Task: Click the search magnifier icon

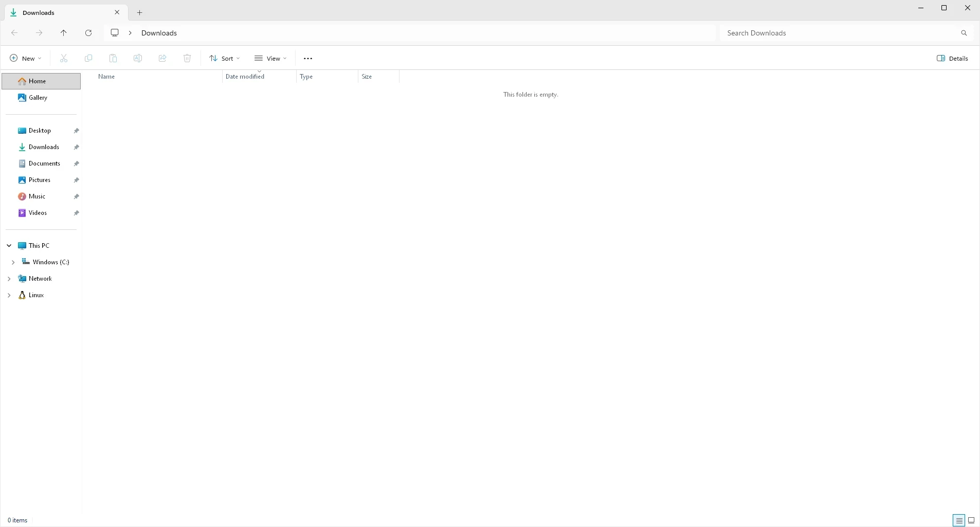Action: click(964, 33)
